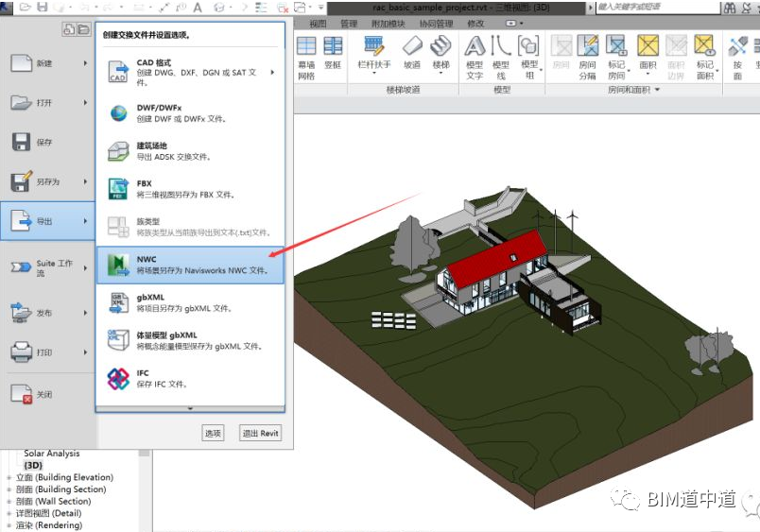Click the 选项 (Options) button
760x532 pixels.
coord(213,433)
